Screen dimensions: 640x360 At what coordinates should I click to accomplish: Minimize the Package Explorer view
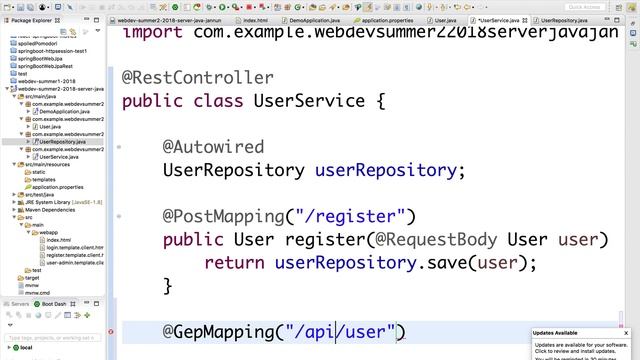coord(87,20)
